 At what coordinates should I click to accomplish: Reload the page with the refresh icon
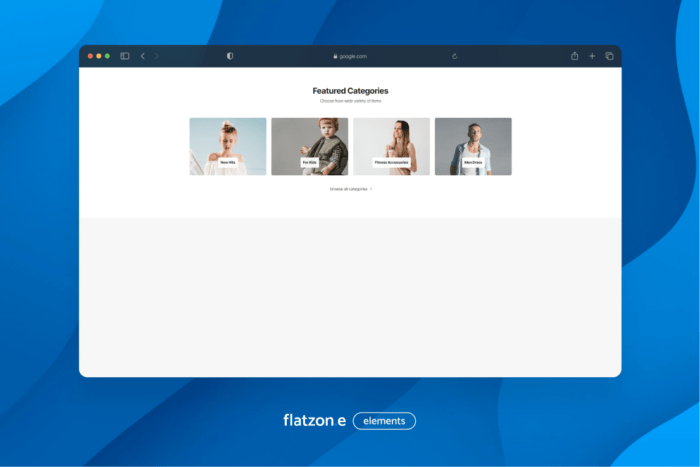455,56
